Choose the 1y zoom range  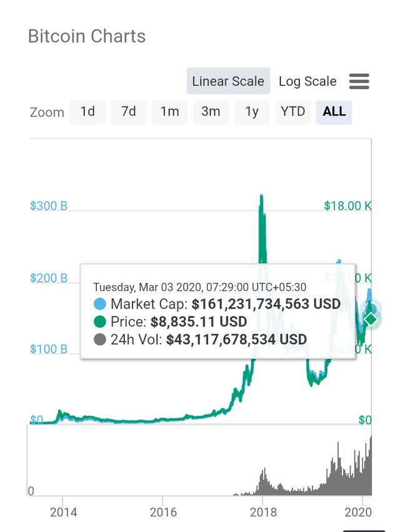[x=252, y=112]
